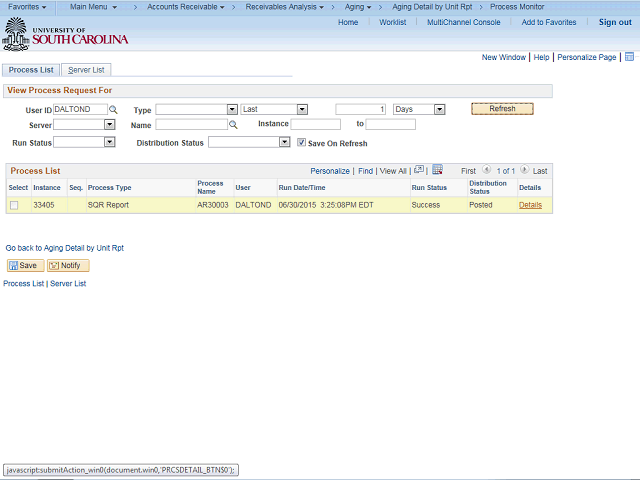The width and height of the screenshot is (640, 480).
Task: Click the Run Status column header
Action: (429, 188)
